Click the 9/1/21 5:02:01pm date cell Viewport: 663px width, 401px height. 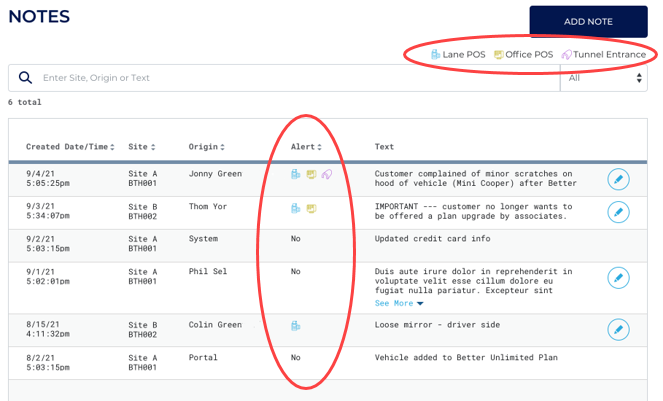coord(48,276)
